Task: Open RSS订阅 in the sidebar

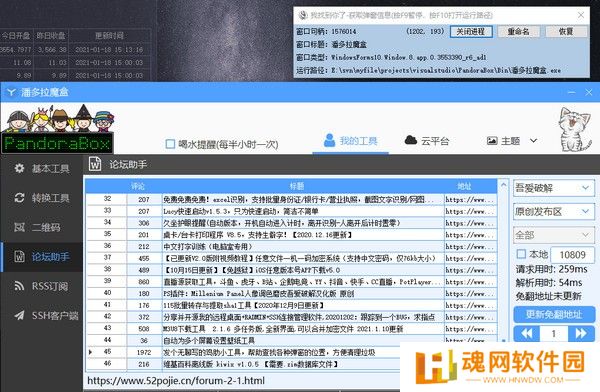Action: point(41,286)
